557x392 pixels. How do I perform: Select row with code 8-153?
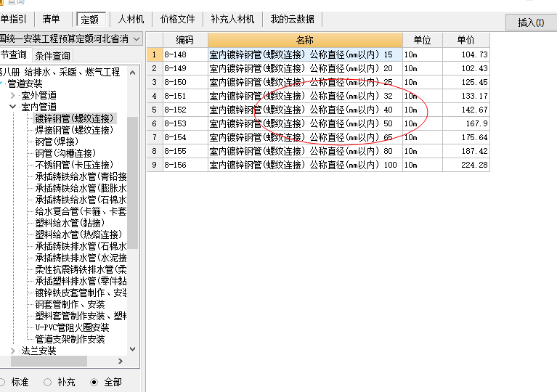point(318,123)
